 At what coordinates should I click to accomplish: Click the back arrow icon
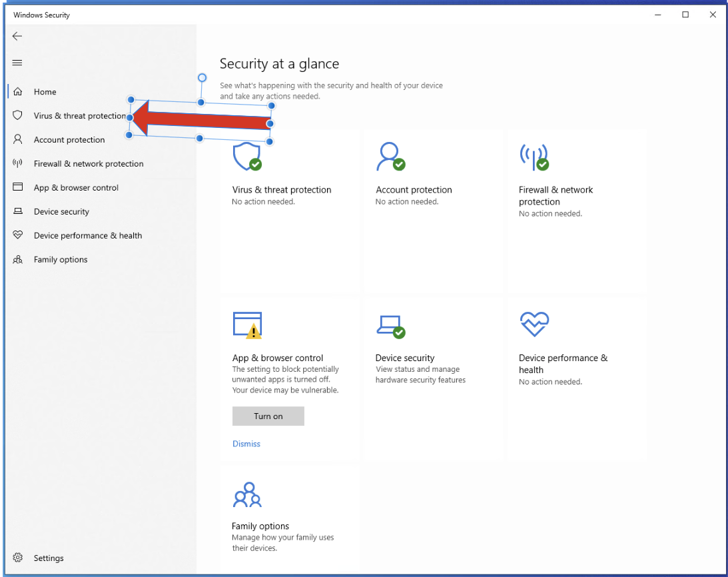[x=17, y=36]
